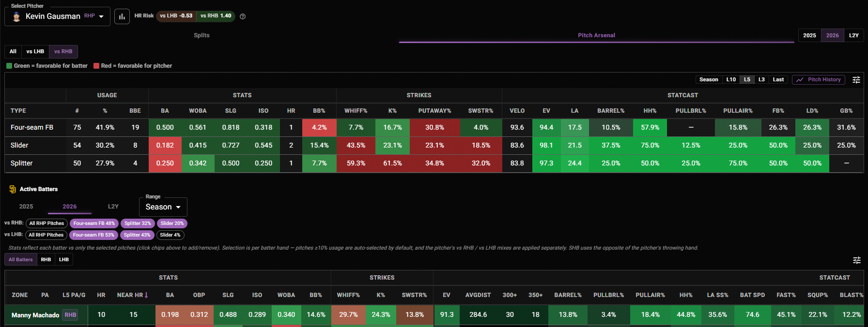Sort arsenal by BARREL% column

611,111
